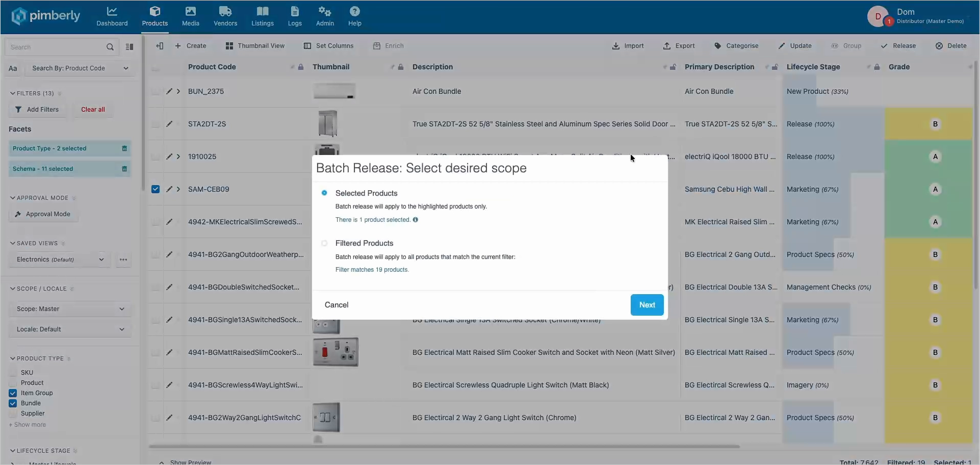Edit the BUN_2375 row pencil icon
This screenshot has height=465, width=980.
pyautogui.click(x=169, y=91)
